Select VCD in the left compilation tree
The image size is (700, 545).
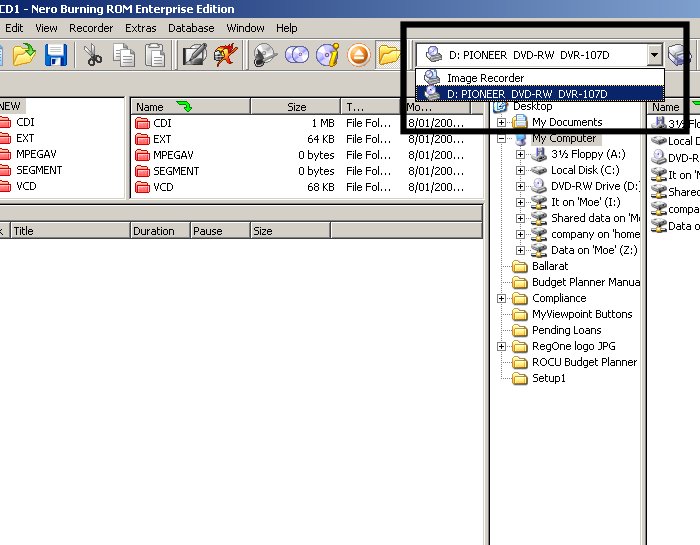click(x=26, y=186)
